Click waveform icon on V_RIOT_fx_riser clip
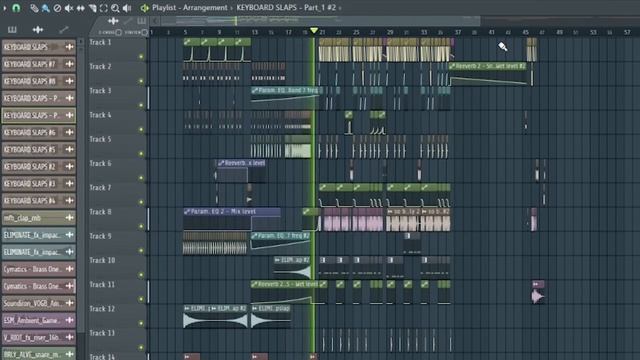Screen dimensions: 640x360 point(69,337)
